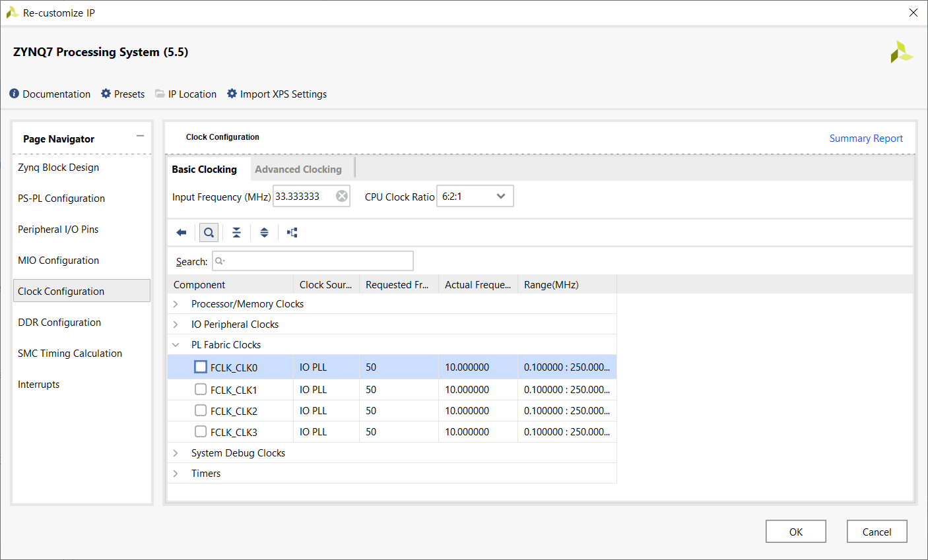Select Clock Configuration in Page Navigator
The height and width of the screenshot is (560, 928).
[x=82, y=291]
